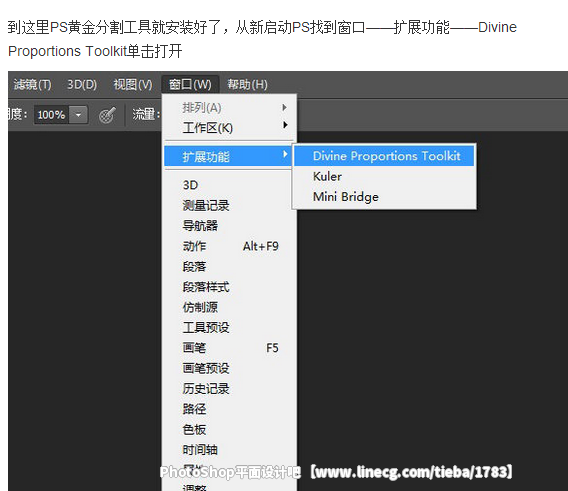The height and width of the screenshot is (491, 568).
Task: Choose 导航器 panel entry
Action: 230,226
